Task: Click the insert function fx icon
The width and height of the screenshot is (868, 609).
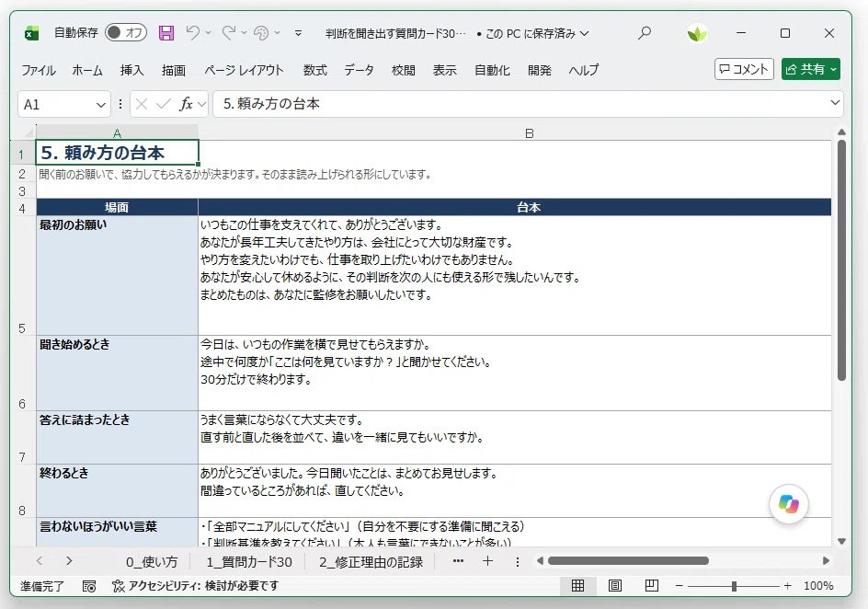Action: [186, 104]
